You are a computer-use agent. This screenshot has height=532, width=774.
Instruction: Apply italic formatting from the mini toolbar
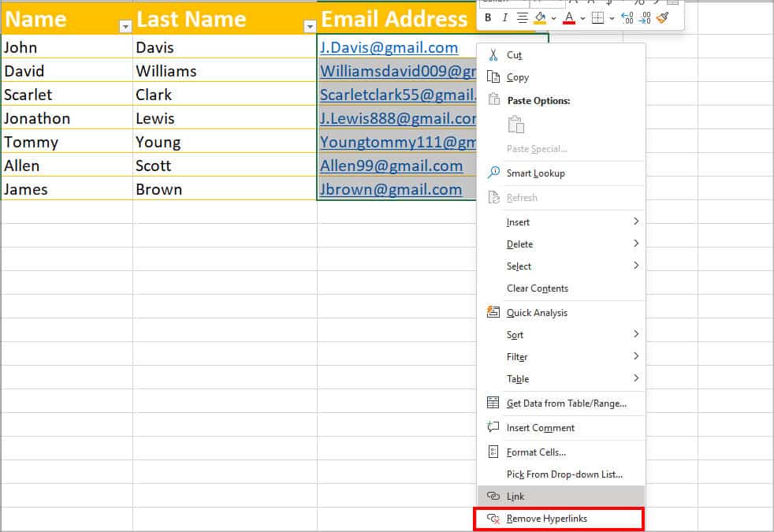point(504,17)
